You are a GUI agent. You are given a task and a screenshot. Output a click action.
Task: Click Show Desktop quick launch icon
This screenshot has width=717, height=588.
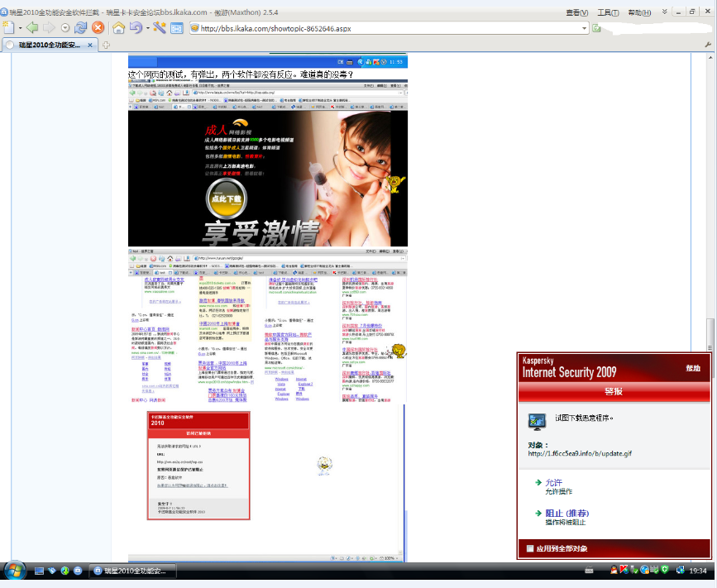click(x=40, y=570)
